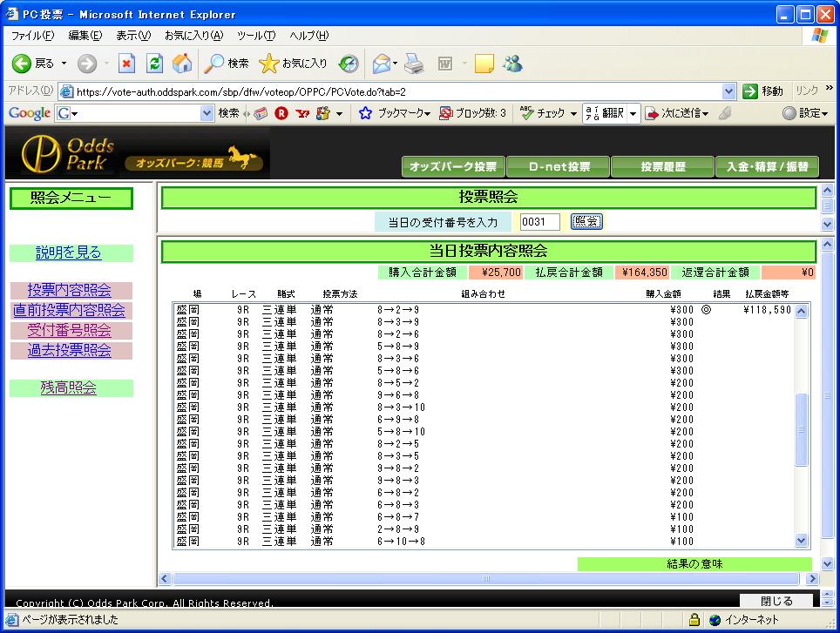Click the インターネット zone globe icon
840x633 pixels.
point(715,620)
